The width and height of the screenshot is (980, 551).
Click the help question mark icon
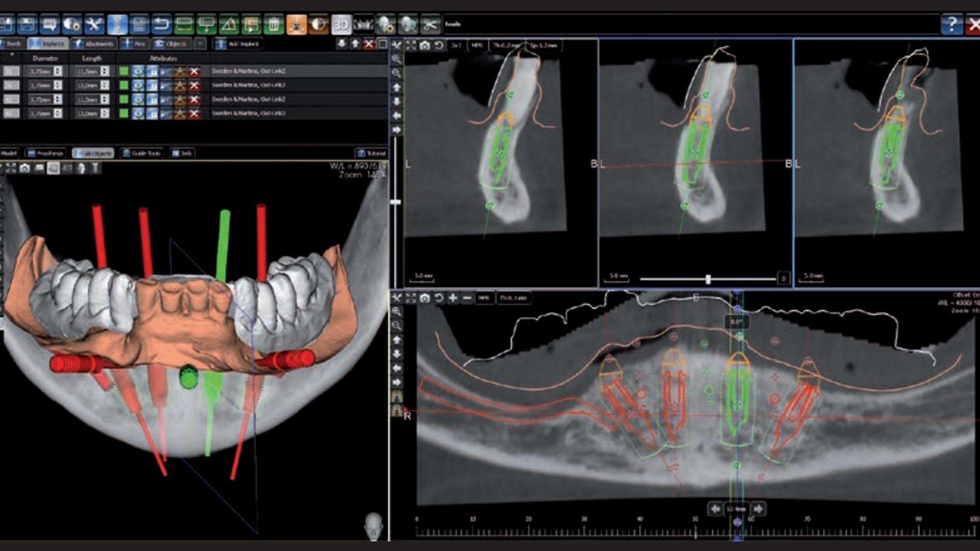[951, 24]
